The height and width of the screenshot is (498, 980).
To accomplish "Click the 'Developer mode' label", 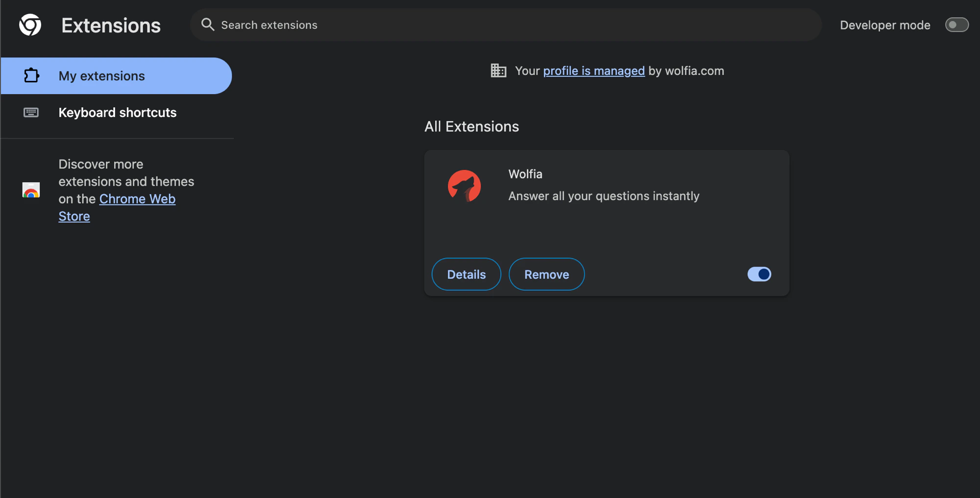I will [x=885, y=25].
